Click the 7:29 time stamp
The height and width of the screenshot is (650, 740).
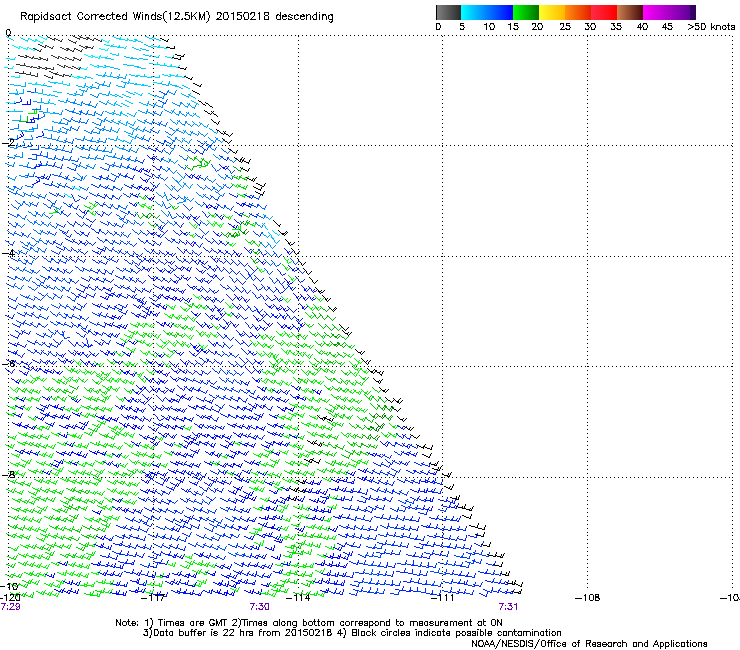[x=10, y=607]
